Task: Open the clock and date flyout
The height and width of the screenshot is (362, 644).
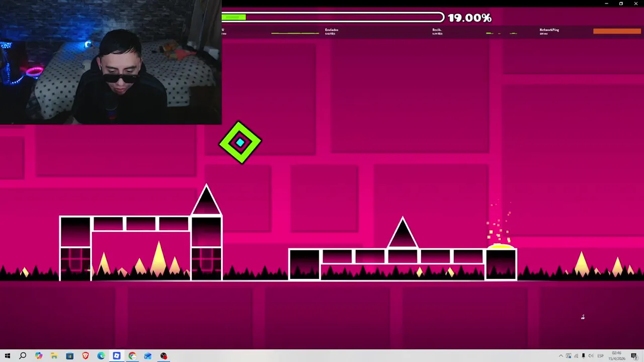Action: [617, 356]
